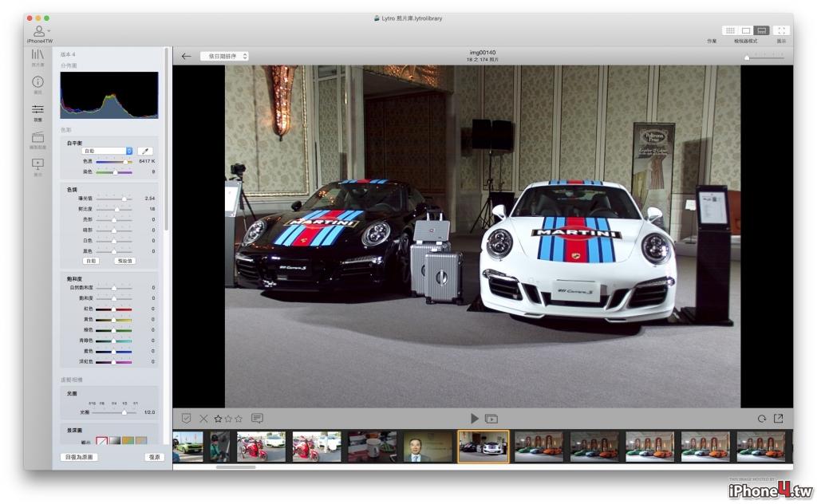The height and width of the screenshot is (504, 817).
Task: Reject the photo with the X icon
Action: (x=203, y=419)
